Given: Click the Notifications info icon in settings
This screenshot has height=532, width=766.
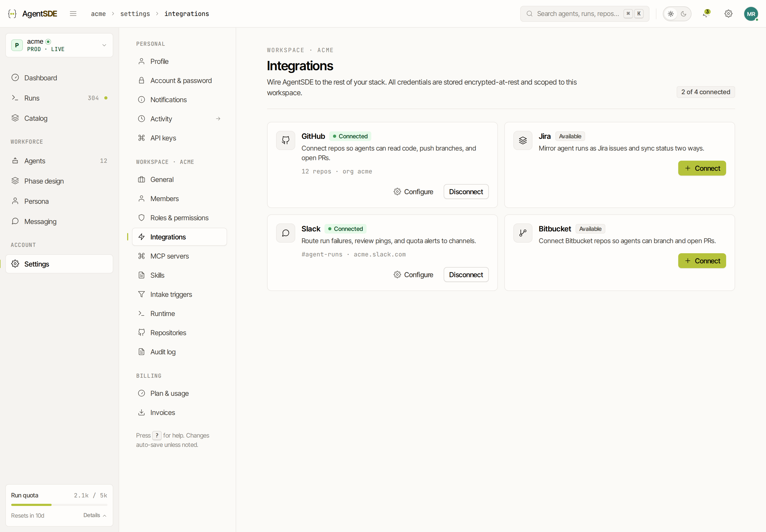Looking at the screenshot, I should [x=141, y=100].
